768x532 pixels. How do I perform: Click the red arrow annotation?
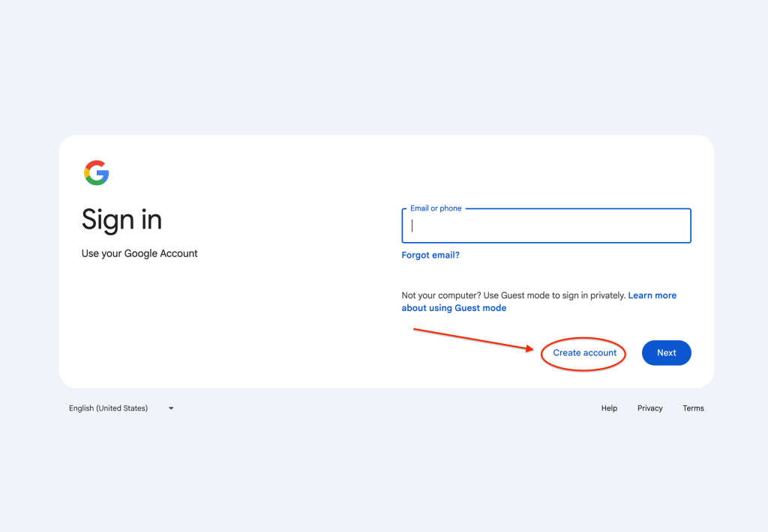click(472, 339)
